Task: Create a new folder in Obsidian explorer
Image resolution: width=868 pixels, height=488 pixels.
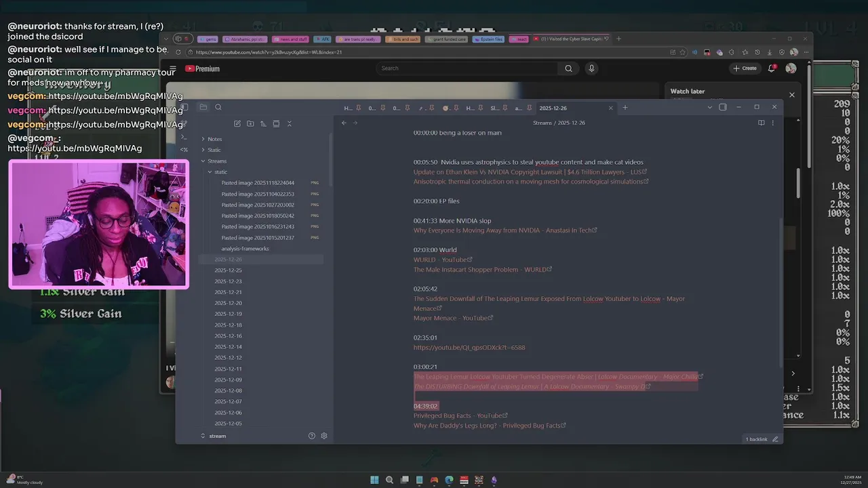Action: [250, 123]
